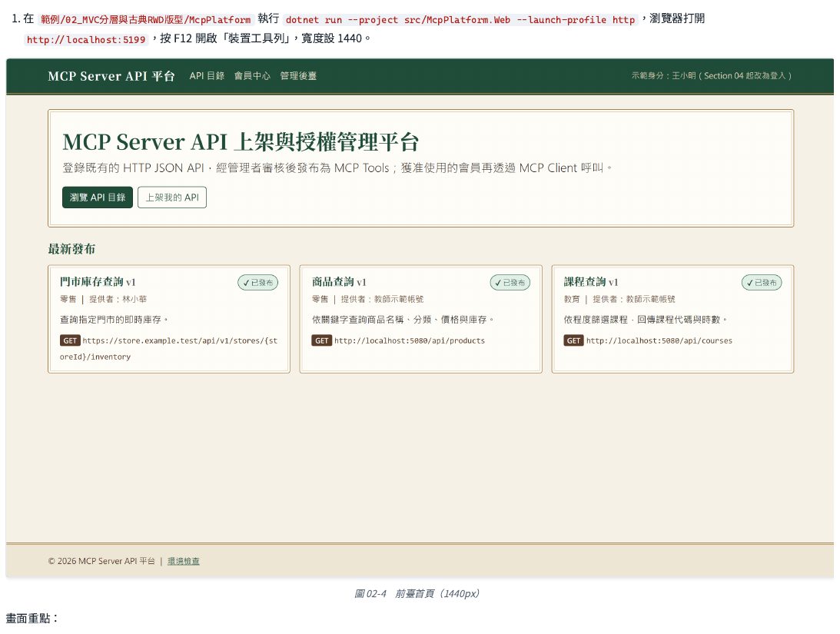Click the 上架我的 API button
Viewport: 840px width, 634px height.
(x=172, y=198)
